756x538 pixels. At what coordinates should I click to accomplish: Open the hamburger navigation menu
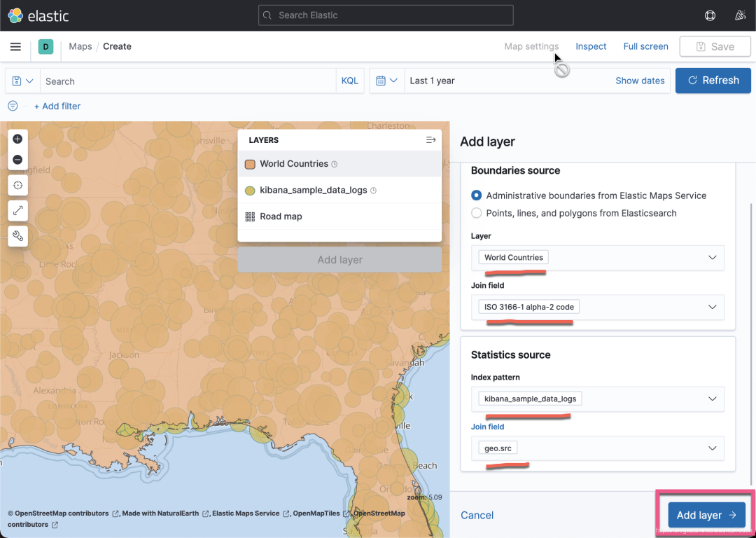tap(15, 46)
